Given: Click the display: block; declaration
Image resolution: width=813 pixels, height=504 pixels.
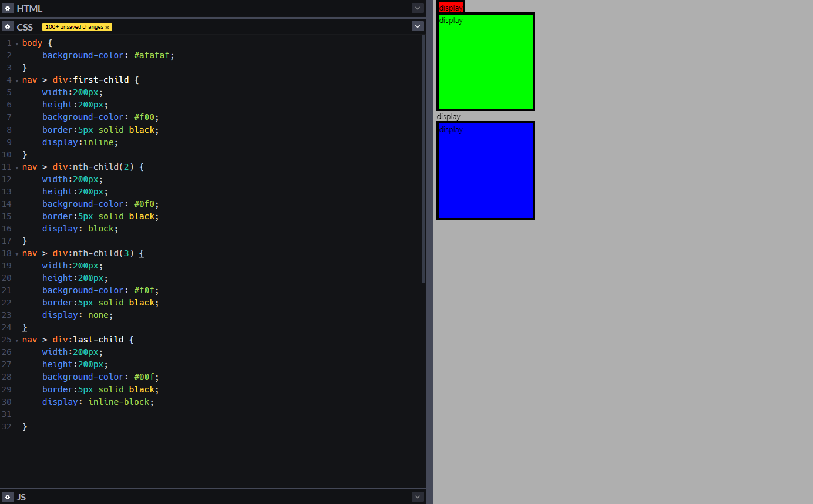Looking at the screenshot, I should click(x=80, y=229).
